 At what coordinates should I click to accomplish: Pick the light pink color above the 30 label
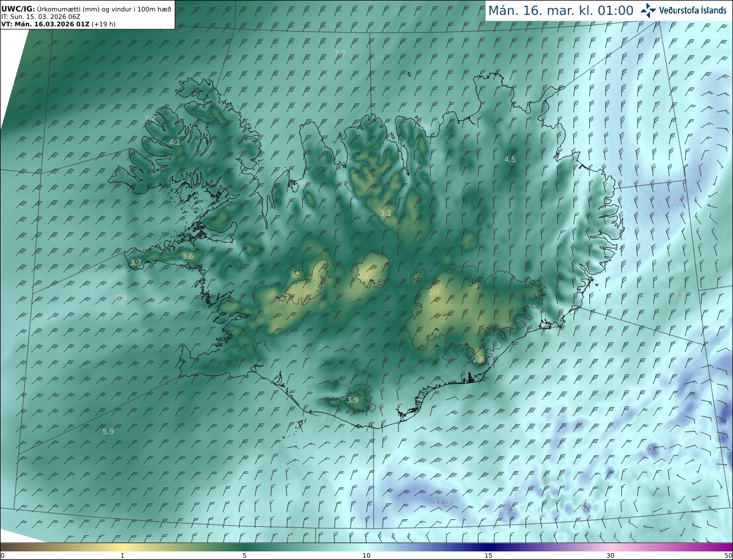[x=610, y=547]
